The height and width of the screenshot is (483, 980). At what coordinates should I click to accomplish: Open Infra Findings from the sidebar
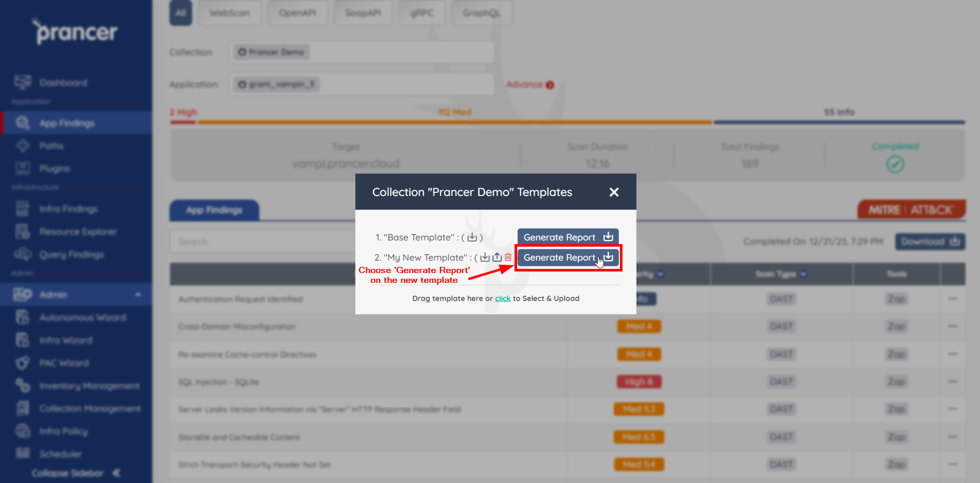(68, 209)
